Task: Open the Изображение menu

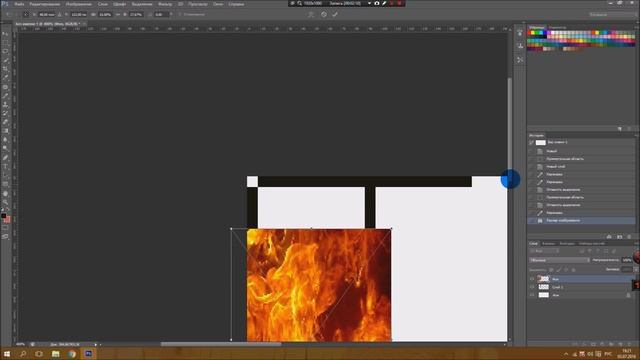Action: tap(79, 4)
